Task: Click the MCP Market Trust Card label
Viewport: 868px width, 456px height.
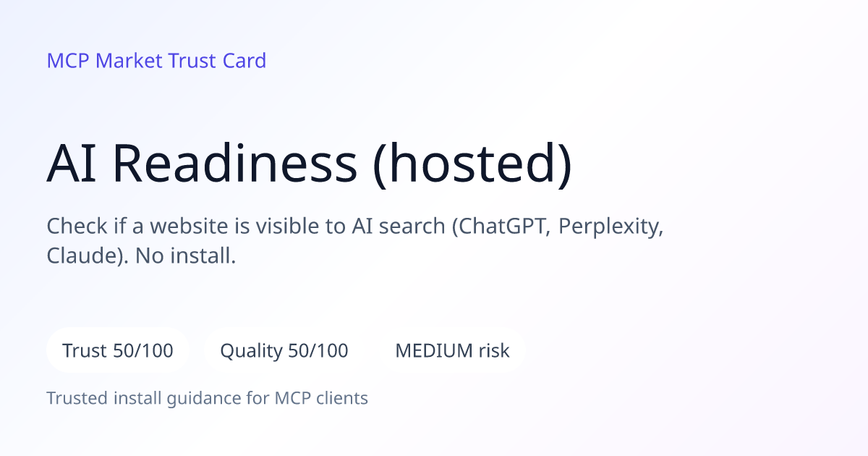Action: click(156, 60)
